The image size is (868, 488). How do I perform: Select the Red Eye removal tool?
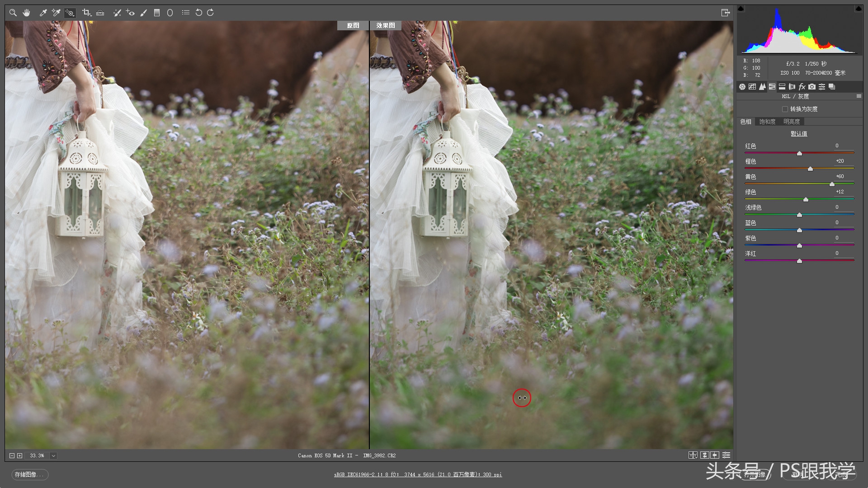click(x=130, y=13)
